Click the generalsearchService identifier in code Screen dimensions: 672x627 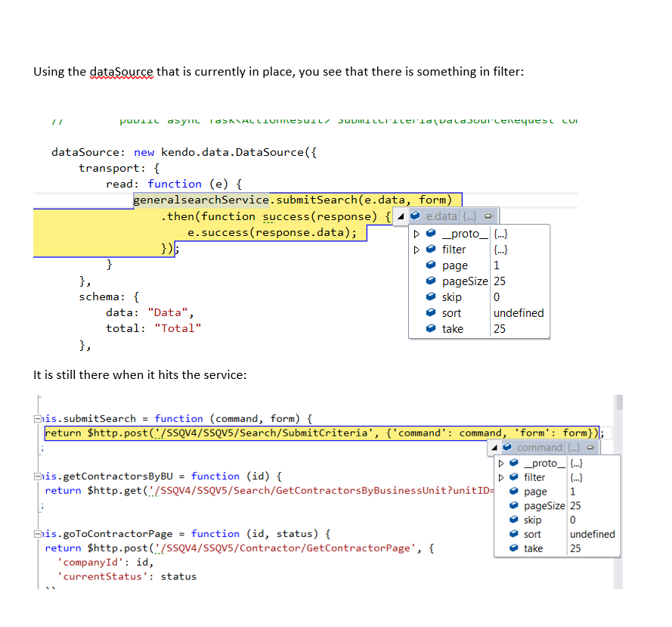coord(201,200)
